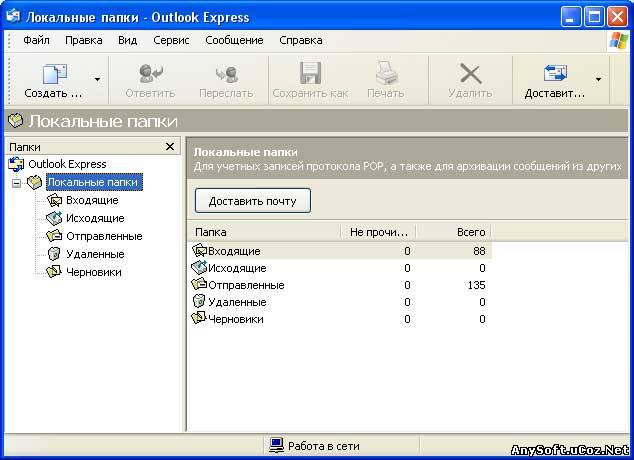Click the total count 135 for Отправленные
The height and width of the screenshot is (460, 634).
tap(476, 285)
